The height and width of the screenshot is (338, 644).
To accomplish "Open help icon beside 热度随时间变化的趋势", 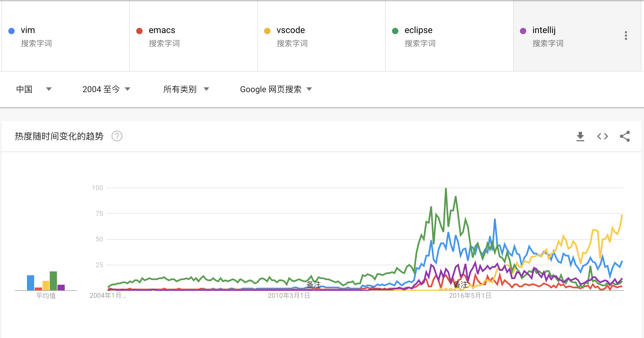I will coord(117,136).
